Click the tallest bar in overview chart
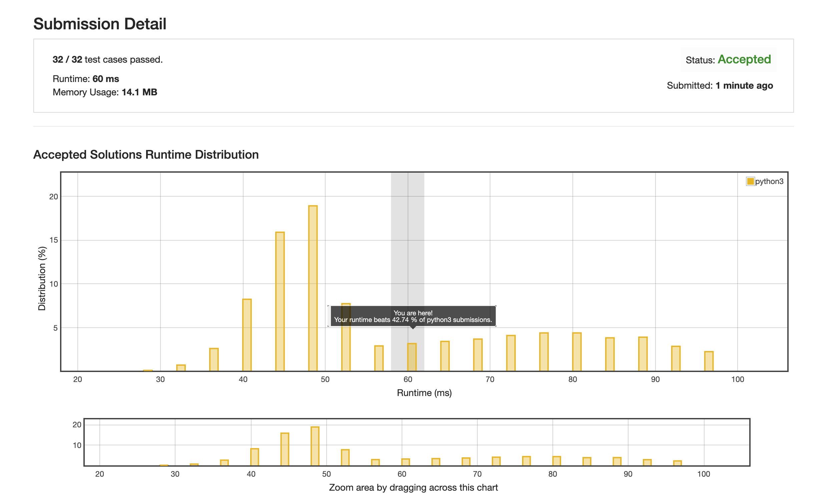Viewport: 838px width, 504px height. pos(315,446)
